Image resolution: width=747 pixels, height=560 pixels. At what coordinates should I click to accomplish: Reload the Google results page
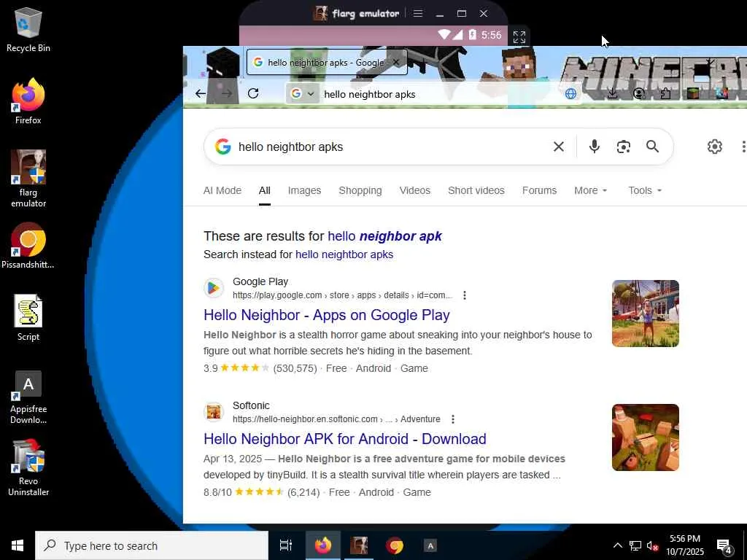[253, 93]
